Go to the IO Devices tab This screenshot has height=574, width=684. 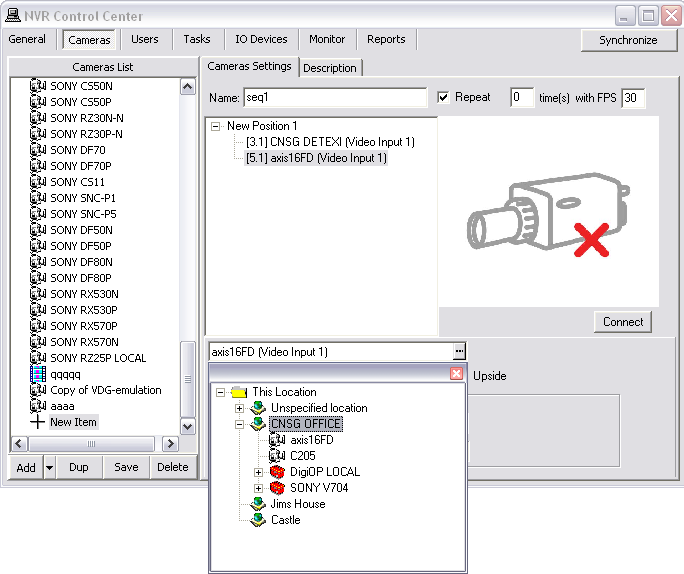point(261,39)
